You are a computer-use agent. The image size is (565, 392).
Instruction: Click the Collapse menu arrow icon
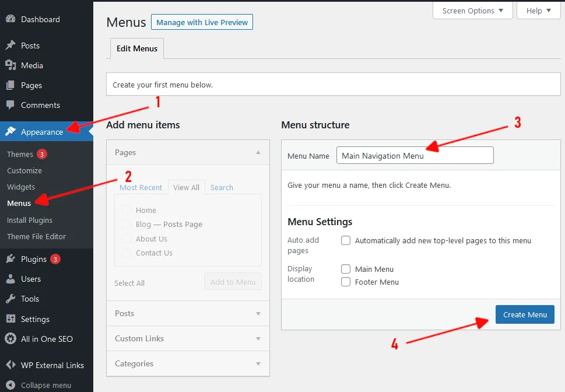(x=11, y=385)
